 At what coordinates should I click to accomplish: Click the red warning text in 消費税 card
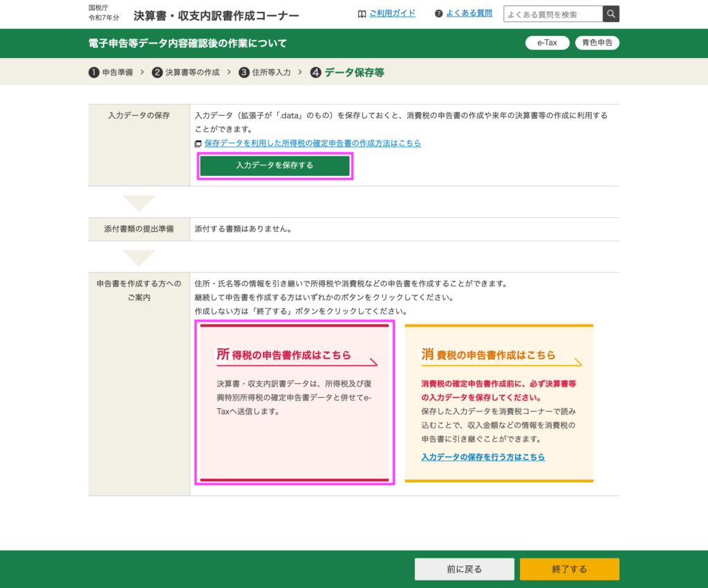499,390
